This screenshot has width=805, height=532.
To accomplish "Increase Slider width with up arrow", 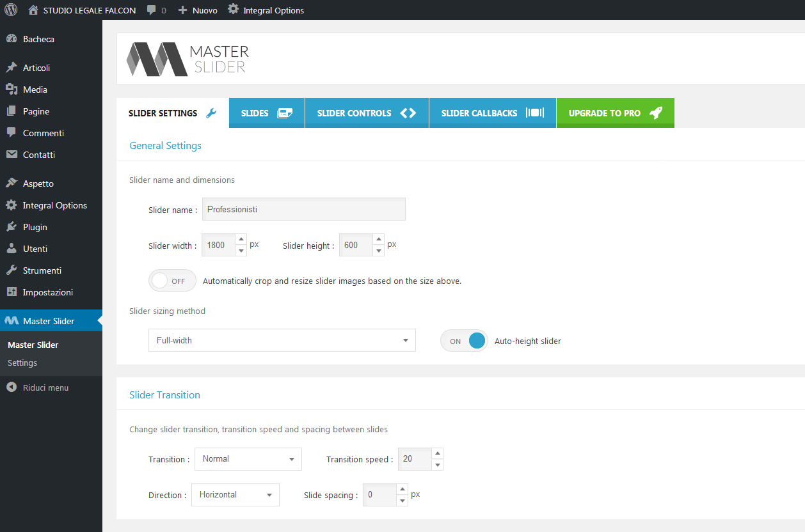I will point(241,239).
